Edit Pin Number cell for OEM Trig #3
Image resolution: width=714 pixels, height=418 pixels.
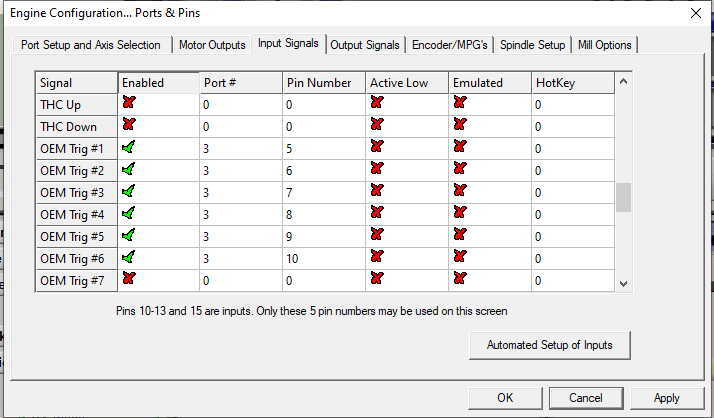pyautogui.click(x=324, y=193)
